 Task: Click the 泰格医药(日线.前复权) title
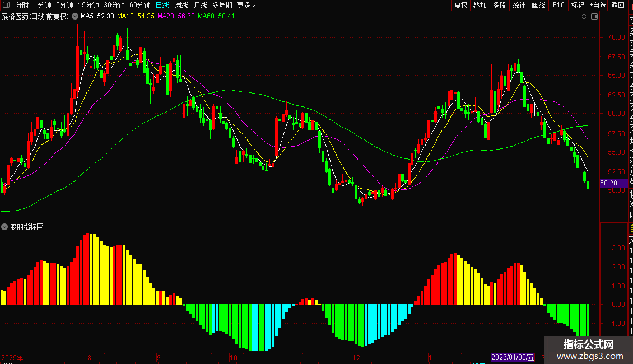click(35, 17)
